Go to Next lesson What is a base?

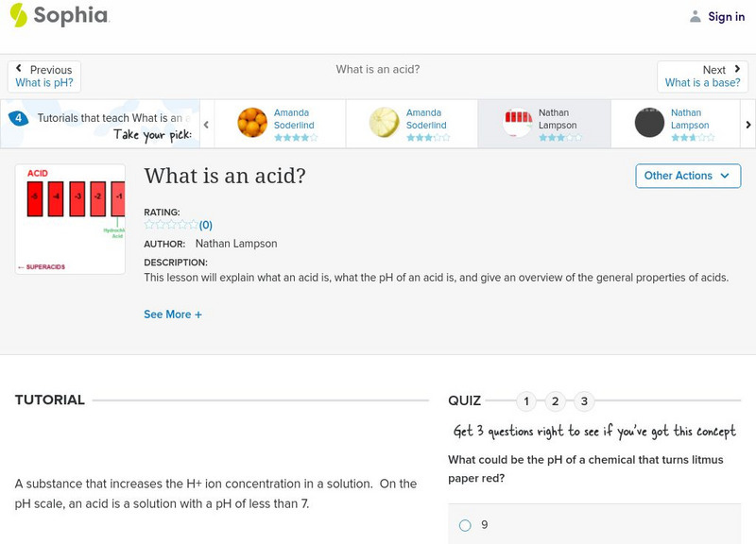(x=702, y=76)
